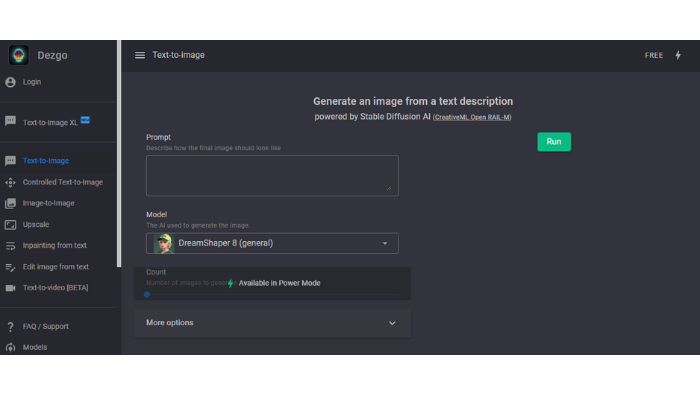Toggle the hamburger menu icon
Screen dimensions: 700x400
click(x=140, y=55)
